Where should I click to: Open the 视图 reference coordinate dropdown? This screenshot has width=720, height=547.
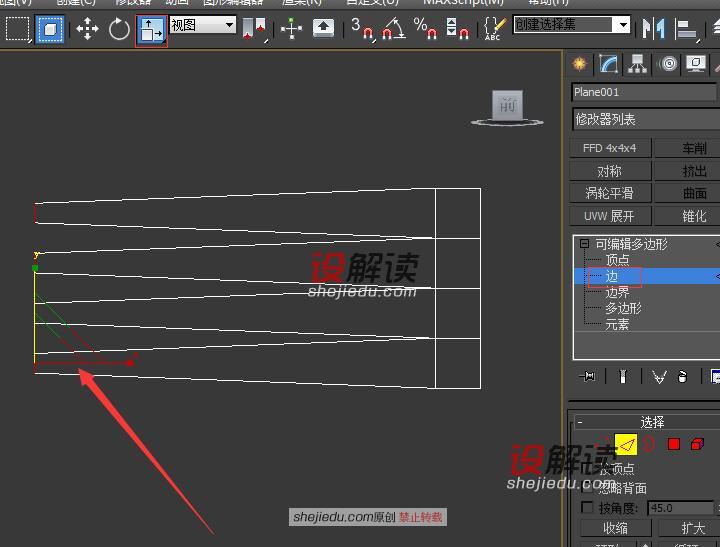tap(203, 25)
